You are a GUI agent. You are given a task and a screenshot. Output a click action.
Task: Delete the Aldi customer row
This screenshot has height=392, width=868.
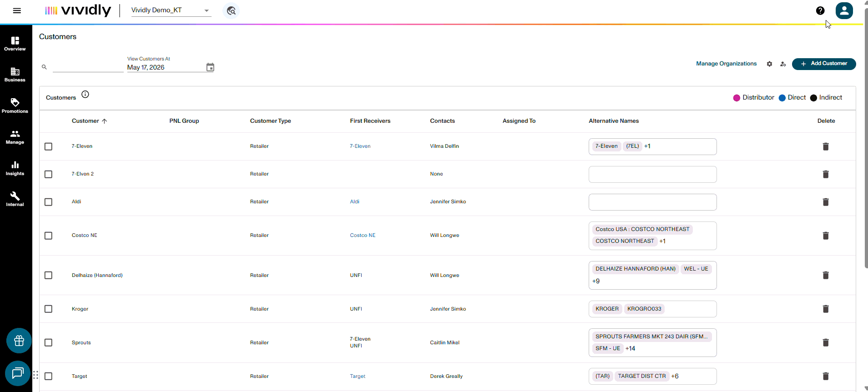pyautogui.click(x=826, y=202)
